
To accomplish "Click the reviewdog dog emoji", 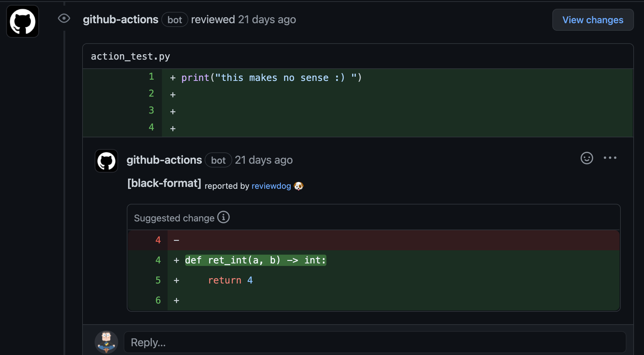I will point(298,186).
